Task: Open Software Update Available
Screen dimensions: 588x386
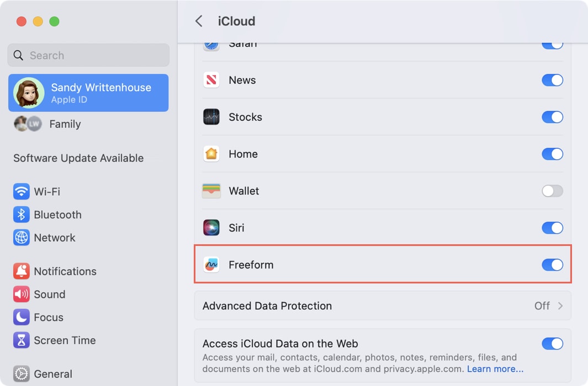Action: pos(77,158)
